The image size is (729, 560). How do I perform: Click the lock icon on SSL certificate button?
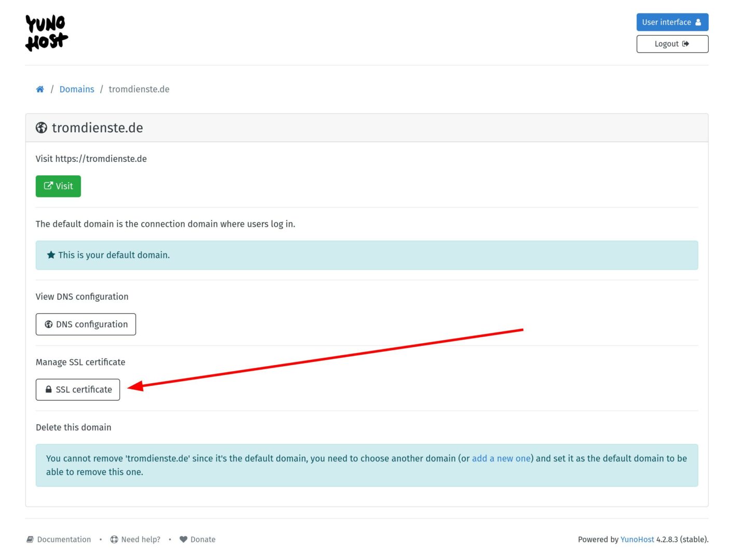tap(48, 389)
